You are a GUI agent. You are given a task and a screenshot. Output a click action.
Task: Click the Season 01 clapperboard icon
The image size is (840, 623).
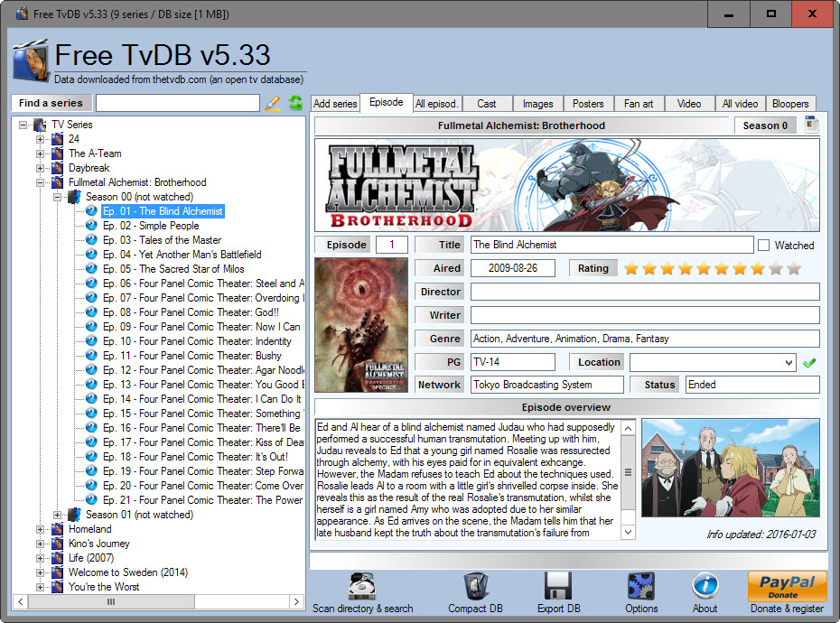(x=74, y=515)
